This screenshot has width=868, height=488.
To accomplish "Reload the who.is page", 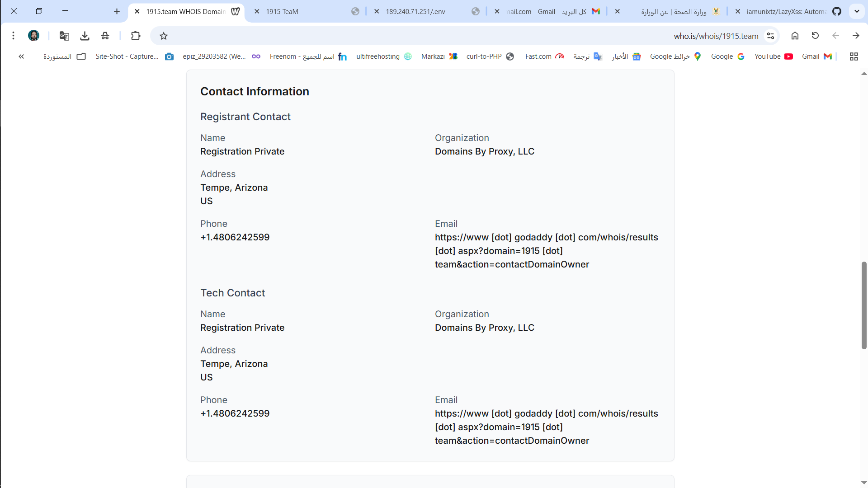I will [x=815, y=36].
